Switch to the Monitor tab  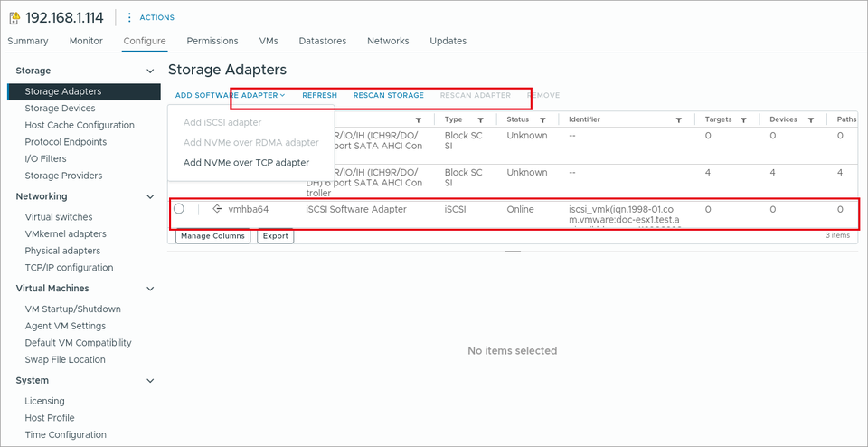click(86, 41)
